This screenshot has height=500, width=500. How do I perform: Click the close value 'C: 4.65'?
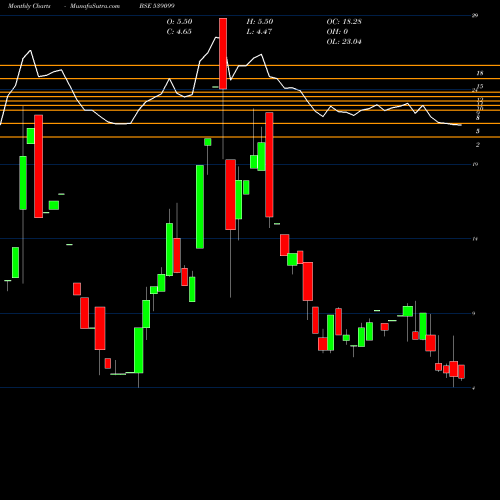[x=179, y=32]
